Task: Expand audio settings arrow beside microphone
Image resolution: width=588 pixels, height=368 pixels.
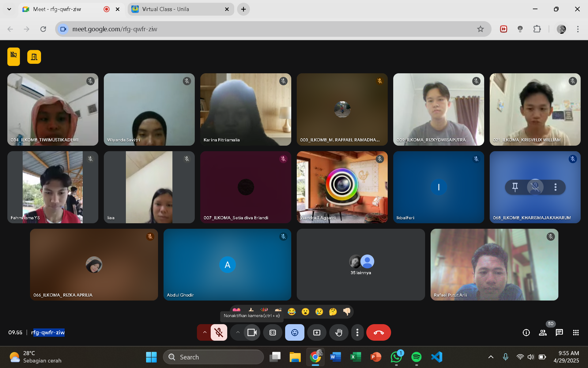Action: [205, 332]
